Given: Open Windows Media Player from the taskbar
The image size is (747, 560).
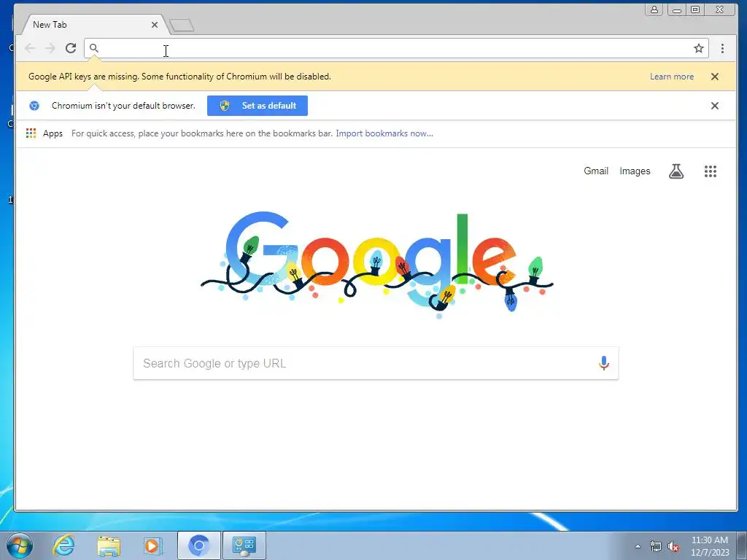Looking at the screenshot, I should tap(153, 545).
